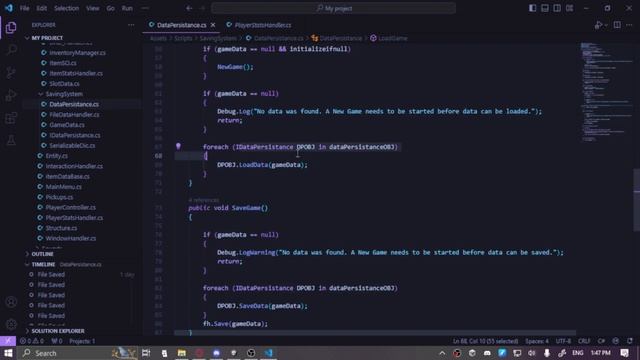Click Run button in editor toolbar

click(598, 25)
